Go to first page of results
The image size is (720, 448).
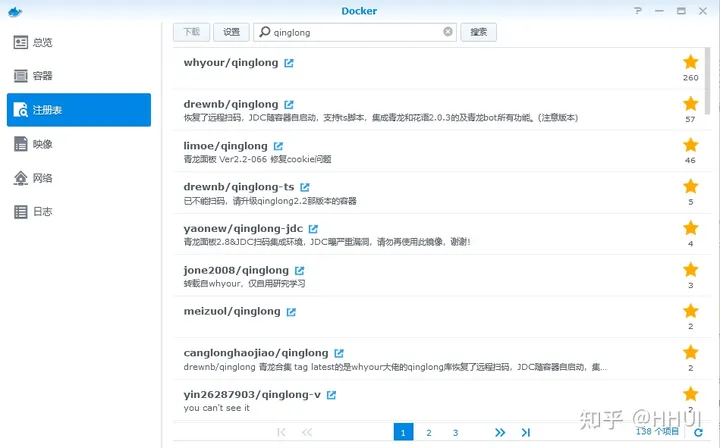coord(281,432)
